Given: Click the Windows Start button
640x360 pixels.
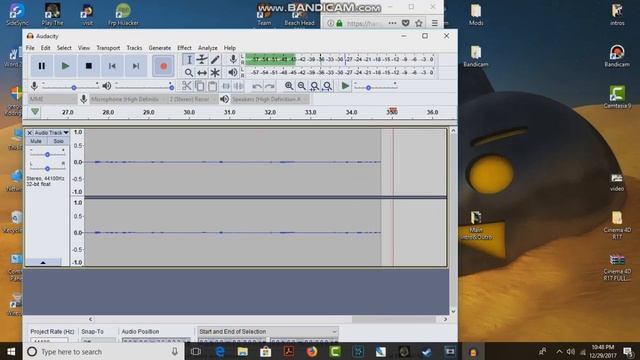Looking at the screenshot, I should (11, 351).
